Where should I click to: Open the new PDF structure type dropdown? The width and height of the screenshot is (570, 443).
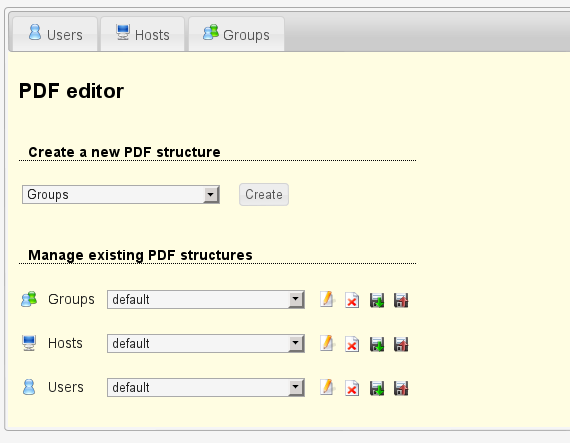coord(121,194)
